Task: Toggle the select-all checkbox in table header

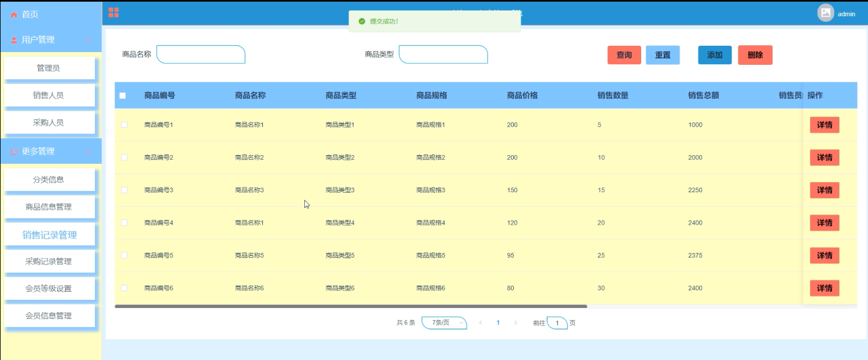Action: 123,95
